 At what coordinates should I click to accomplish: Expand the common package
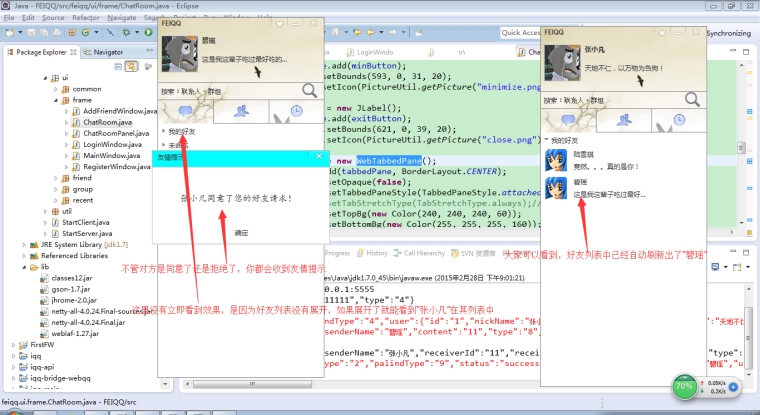[x=55, y=89]
